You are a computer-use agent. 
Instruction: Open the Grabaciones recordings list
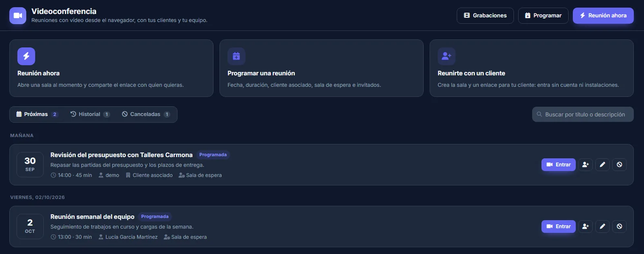[x=485, y=16]
